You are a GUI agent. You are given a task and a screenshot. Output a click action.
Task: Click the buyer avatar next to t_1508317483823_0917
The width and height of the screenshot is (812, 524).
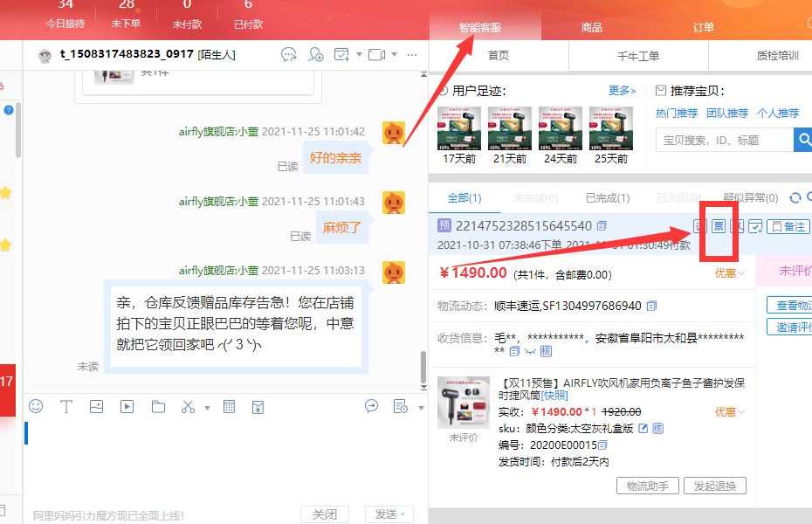45,55
